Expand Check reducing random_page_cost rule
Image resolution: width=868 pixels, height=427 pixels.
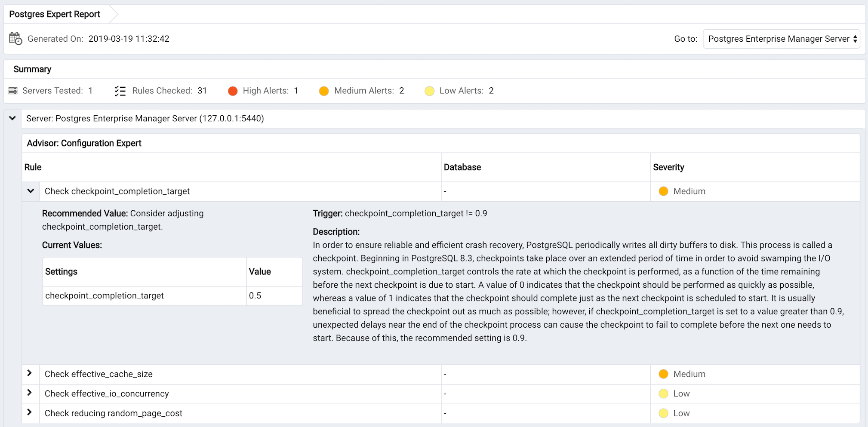coord(29,412)
